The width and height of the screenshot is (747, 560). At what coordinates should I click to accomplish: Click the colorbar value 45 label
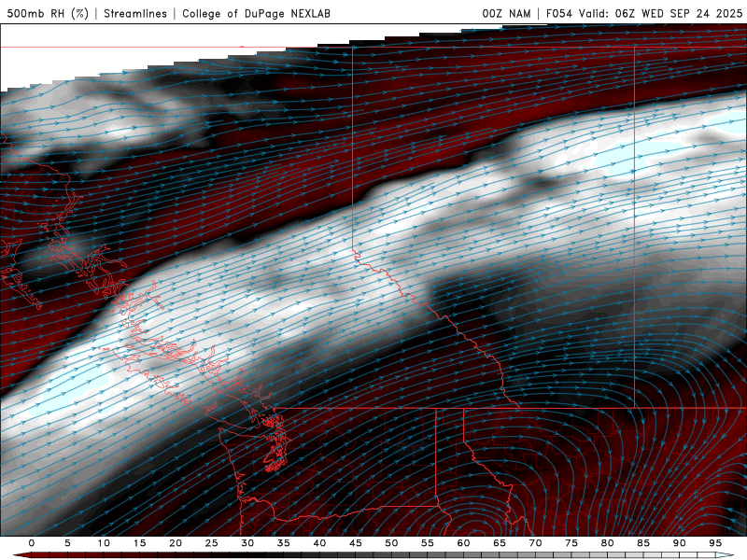[356, 543]
